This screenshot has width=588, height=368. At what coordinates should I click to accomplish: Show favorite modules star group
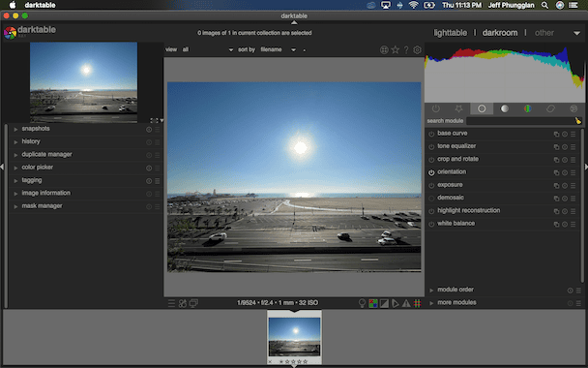coord(458,108)
